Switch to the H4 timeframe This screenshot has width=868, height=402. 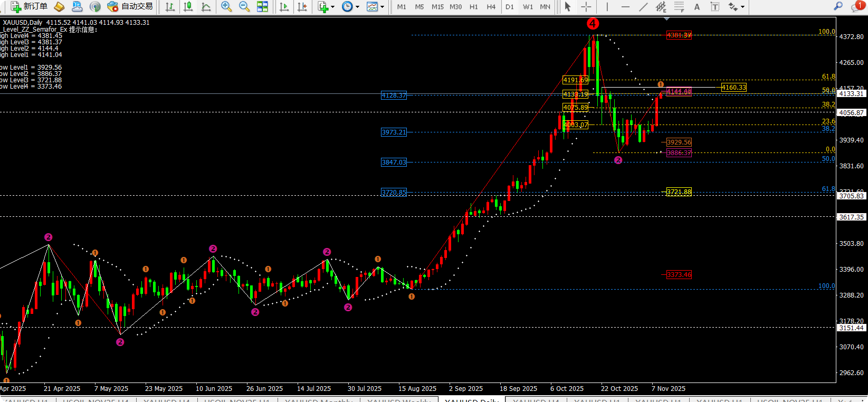point(491,7)
